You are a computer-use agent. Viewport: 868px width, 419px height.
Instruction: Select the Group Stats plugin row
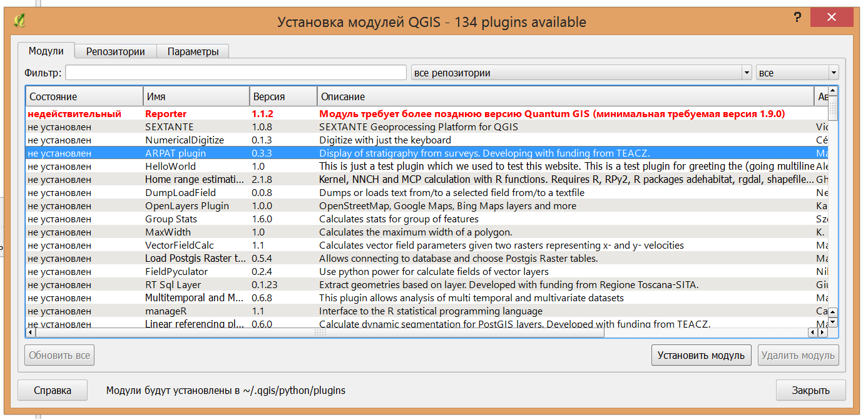click(x=426, y=219)
